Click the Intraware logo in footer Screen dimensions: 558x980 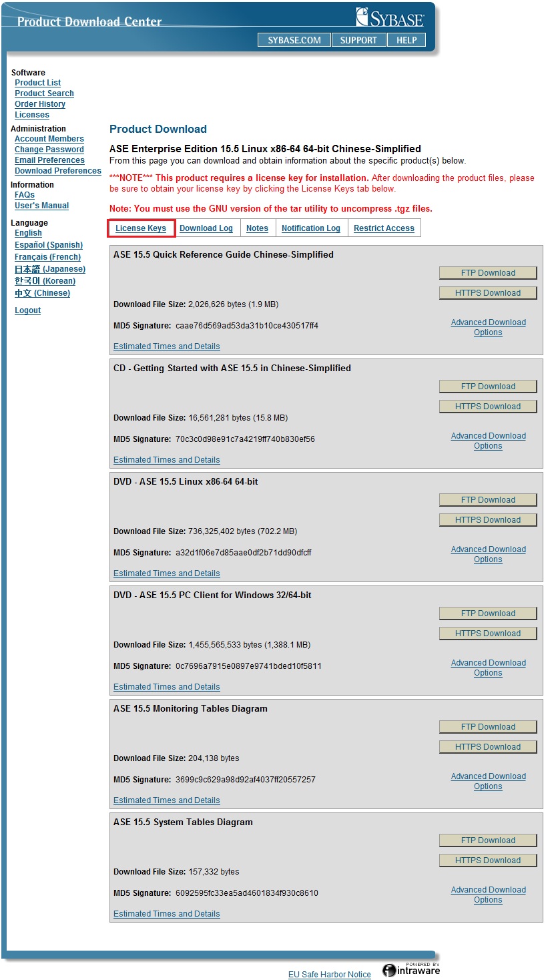411,969
